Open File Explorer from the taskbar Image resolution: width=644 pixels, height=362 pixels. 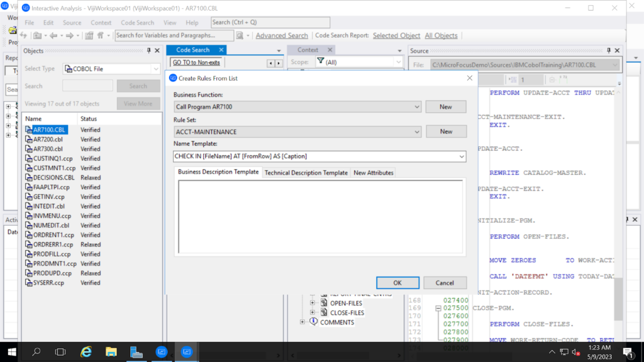111,352
